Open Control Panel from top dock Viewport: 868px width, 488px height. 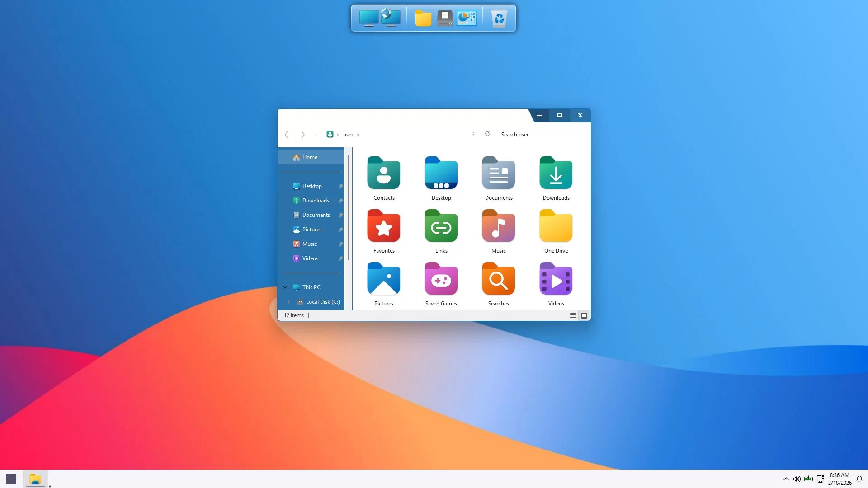coord(467,19)
